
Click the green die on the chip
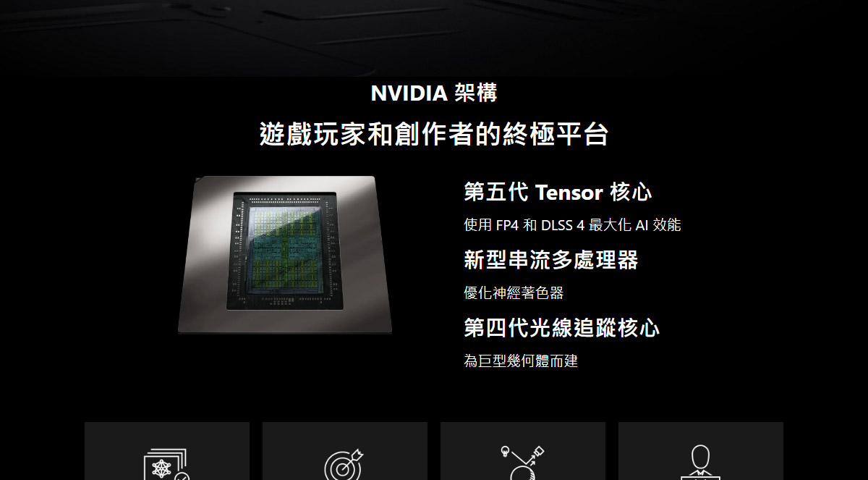click(x=285, y=250)
